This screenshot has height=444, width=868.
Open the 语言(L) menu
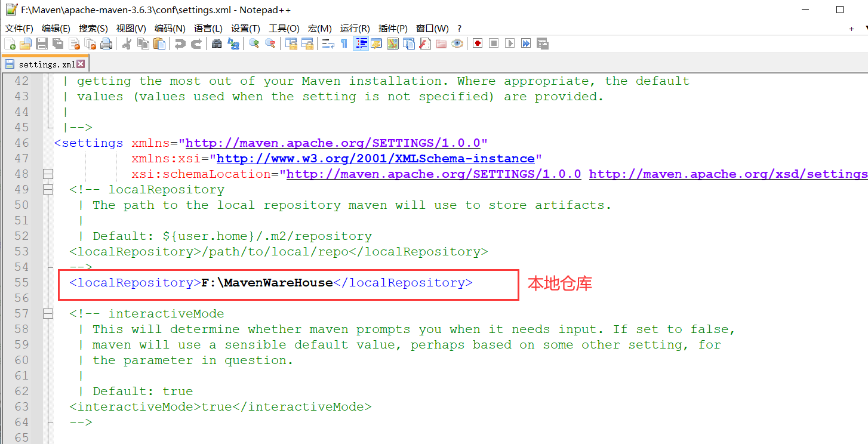click(208, 28)
